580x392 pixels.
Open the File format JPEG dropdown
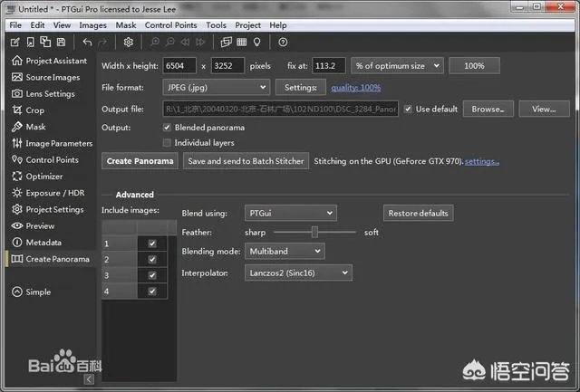click(217, 87)
